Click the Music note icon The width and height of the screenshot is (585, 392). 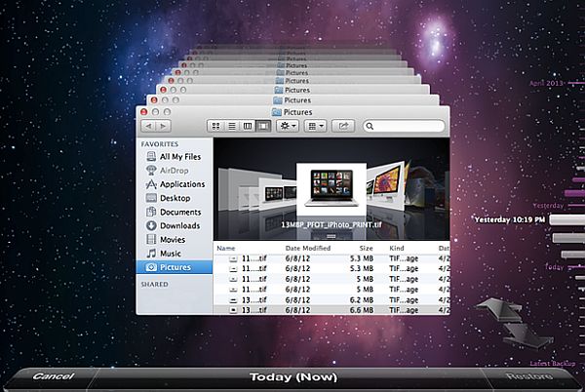click(x=151, y=254)
